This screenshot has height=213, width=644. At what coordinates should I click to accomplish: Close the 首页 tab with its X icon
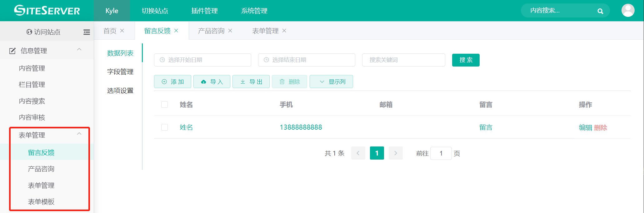[x=122, y=31]
